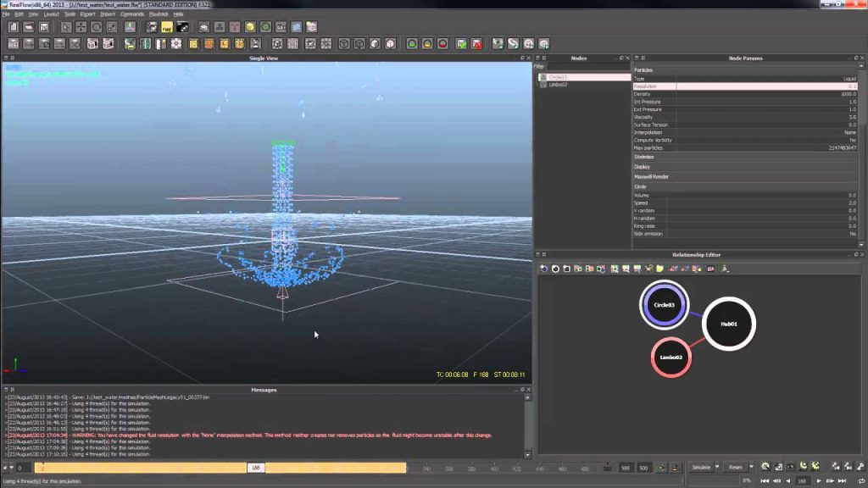
Task: Click the gear-shaped emitter toolbar icon
Action: pyautogui.click(x=176, y=44)
